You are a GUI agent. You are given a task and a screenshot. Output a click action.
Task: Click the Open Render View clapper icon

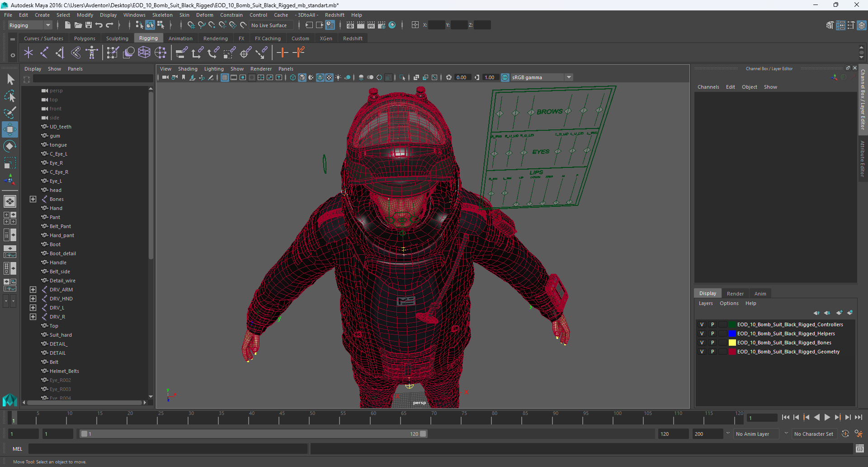[350, 25]
